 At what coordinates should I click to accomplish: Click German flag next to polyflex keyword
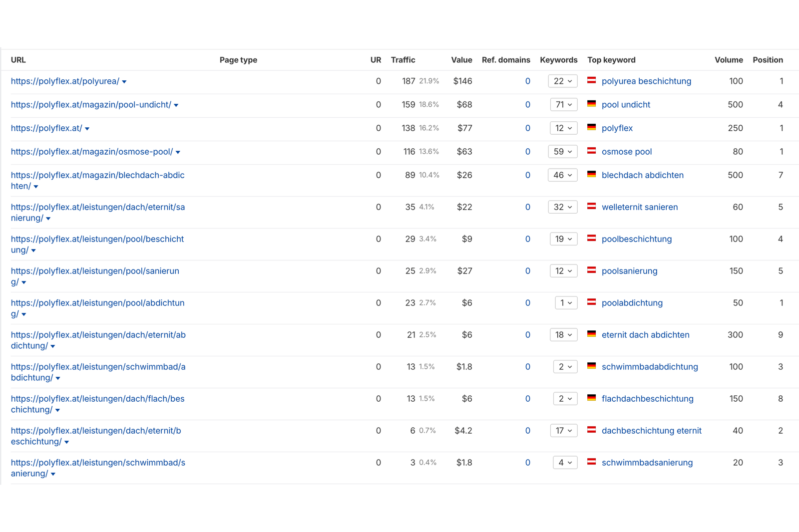point(591,127)
